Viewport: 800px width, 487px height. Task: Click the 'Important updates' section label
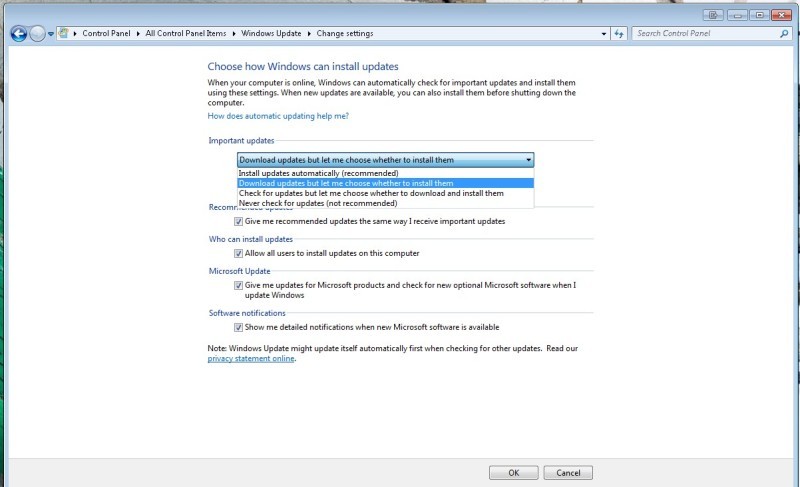point(241,141)
